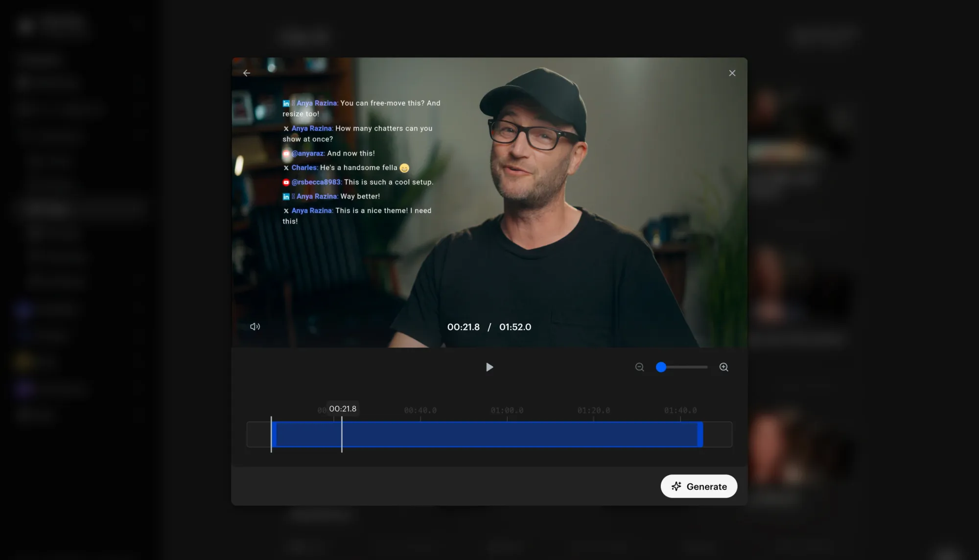Image resolution: width=979 pixels, height=560 pixels.
Task: Click the 01:20.0 timeline tick label
Action: pos(593,410)
